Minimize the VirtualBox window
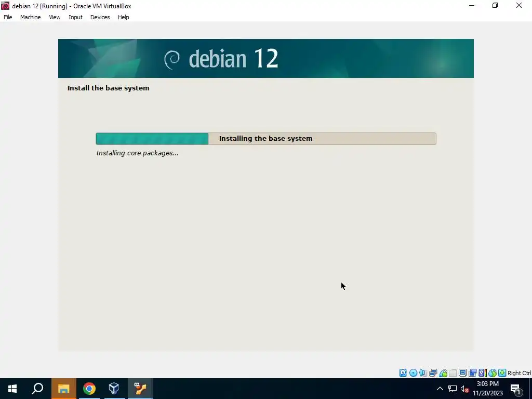The width and height of the screenshot is (532, 399). click(472, 5)
